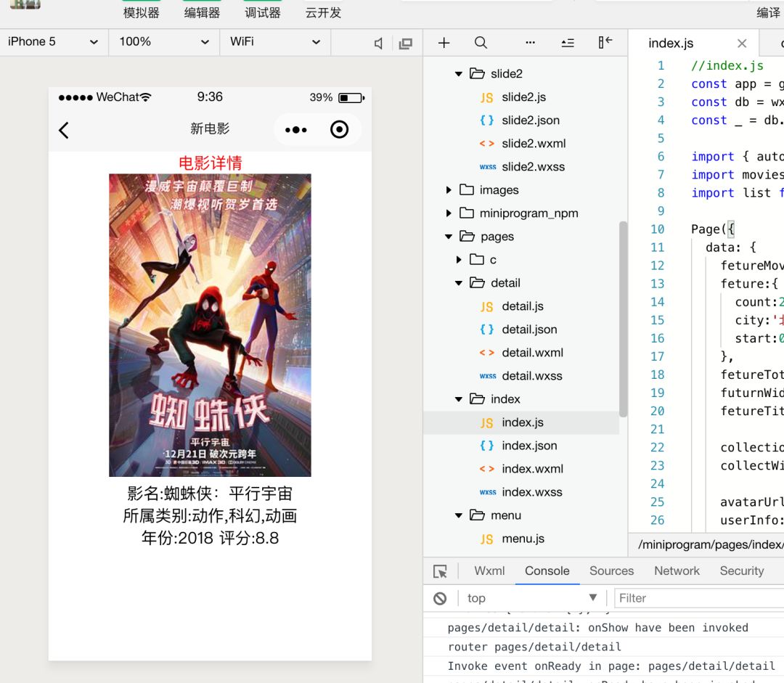Open menu.js file
Screen dimensions: 784x683
523,539
